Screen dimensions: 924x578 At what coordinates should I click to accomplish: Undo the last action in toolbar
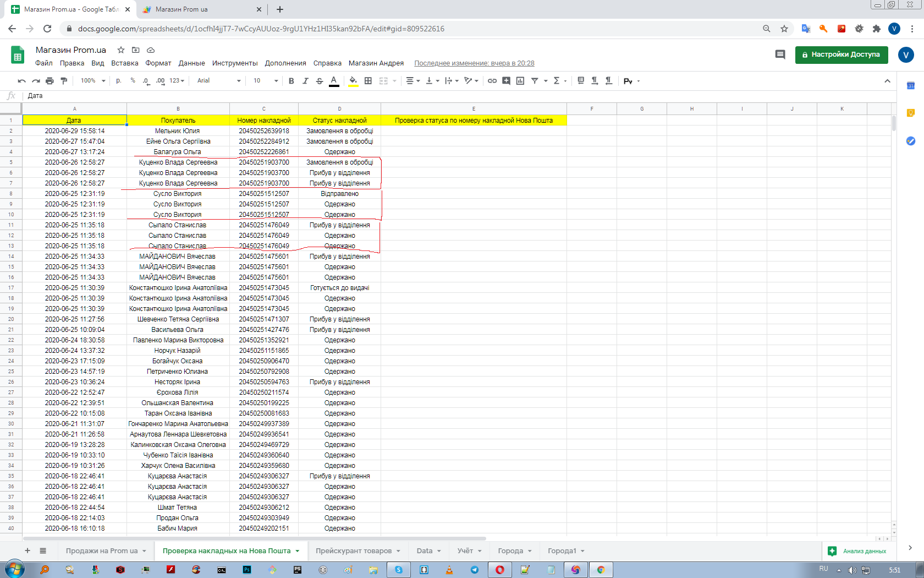pos(21,81)
